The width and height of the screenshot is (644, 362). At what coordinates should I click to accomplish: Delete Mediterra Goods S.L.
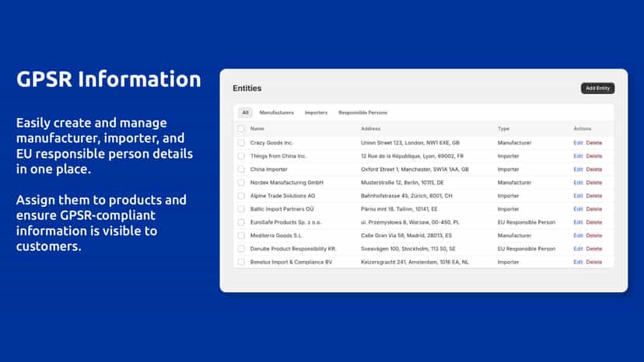594,235
